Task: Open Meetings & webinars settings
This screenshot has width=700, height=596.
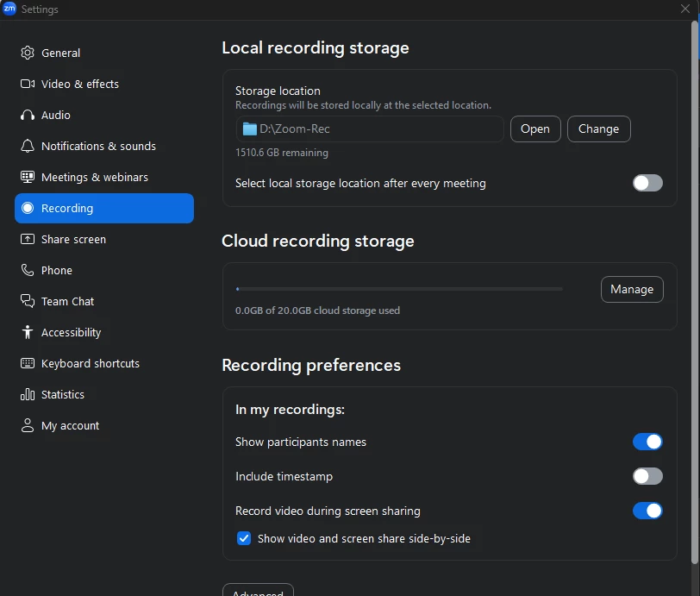Action: pos(94,177)
